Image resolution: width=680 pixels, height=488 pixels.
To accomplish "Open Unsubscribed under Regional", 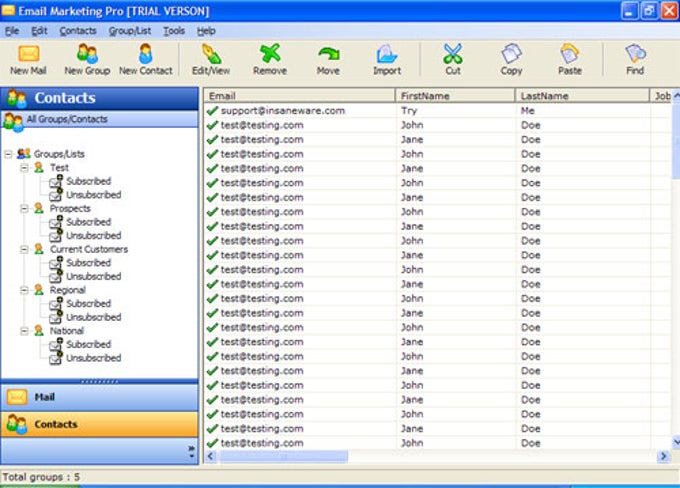I will (x=93, y=317).
